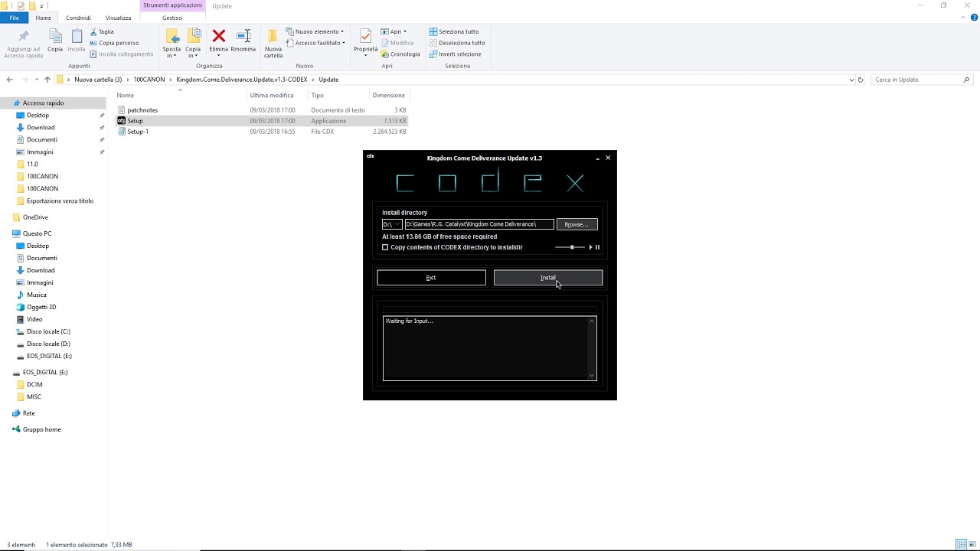This screenshot has width=980, height=551.
Task: Switch to the Home ribbon tab
Action: tap(44, 18)
